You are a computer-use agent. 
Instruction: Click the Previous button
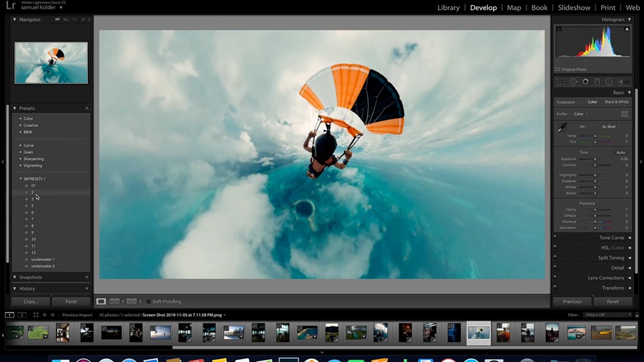[x=572, y=301]
